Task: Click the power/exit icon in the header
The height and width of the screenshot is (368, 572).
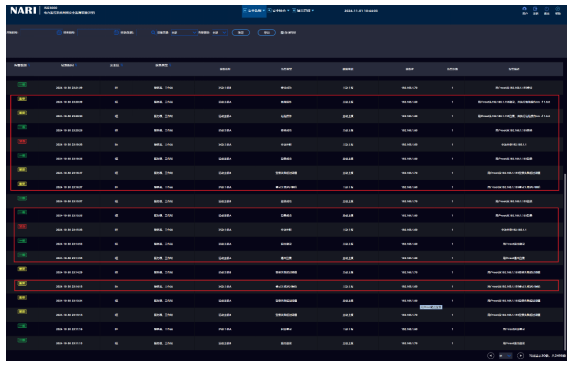Action: [546, 9]
